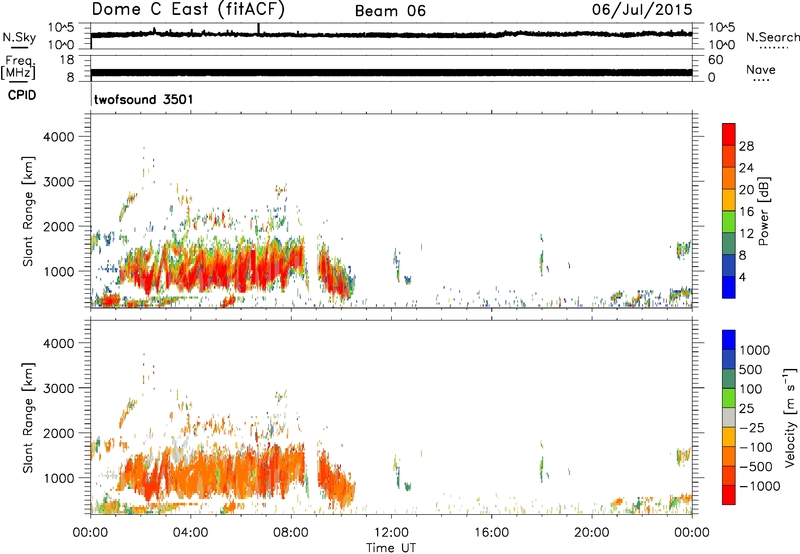Select the red top segment of Power colorbar
Screen dimensions: 800x554
click(x=729, y=134)
